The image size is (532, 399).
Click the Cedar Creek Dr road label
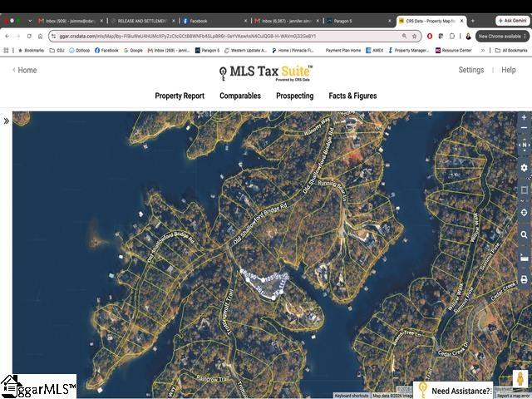click(453, 349)
